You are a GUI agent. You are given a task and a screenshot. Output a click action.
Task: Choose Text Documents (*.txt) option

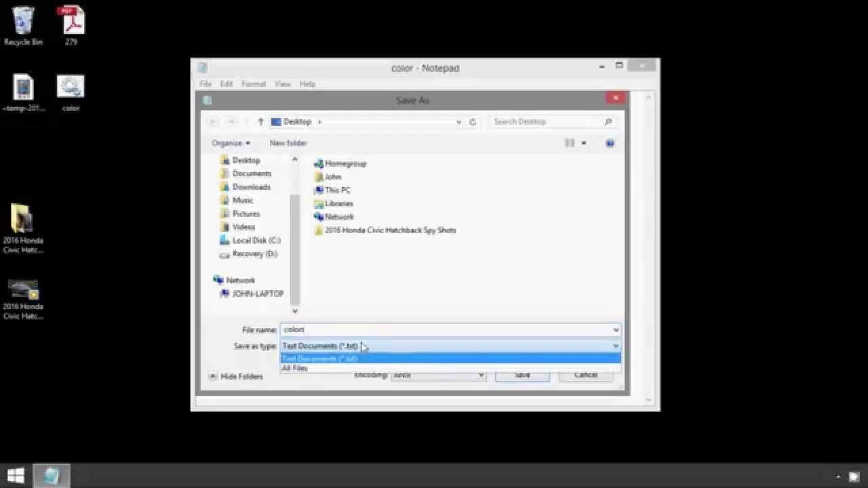tap(450, 359)
